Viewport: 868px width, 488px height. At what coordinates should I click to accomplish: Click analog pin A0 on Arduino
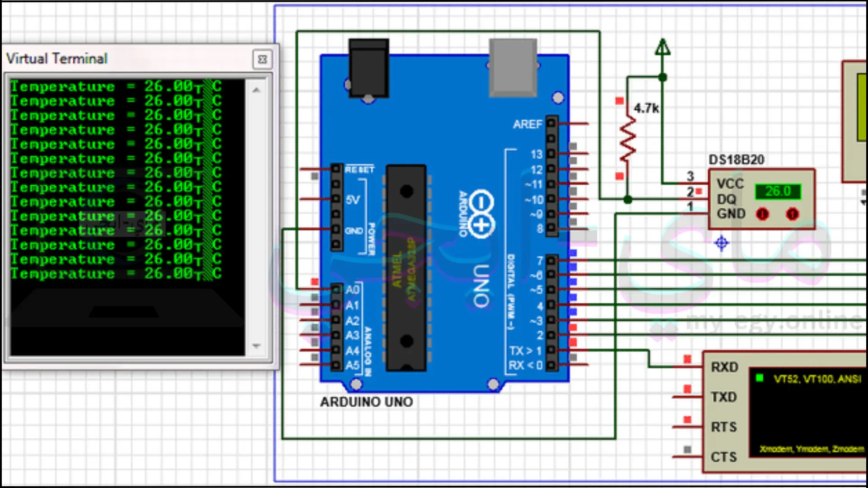(336, 289)
